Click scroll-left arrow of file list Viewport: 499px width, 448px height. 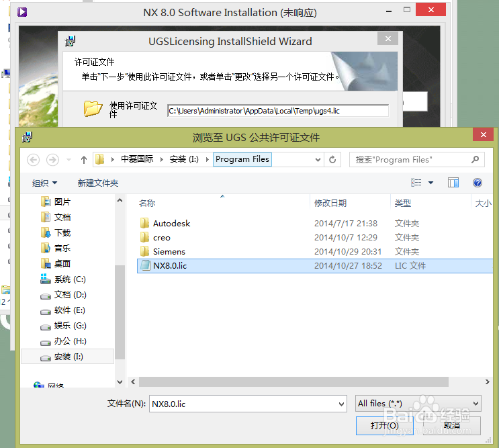click(133, 382)
